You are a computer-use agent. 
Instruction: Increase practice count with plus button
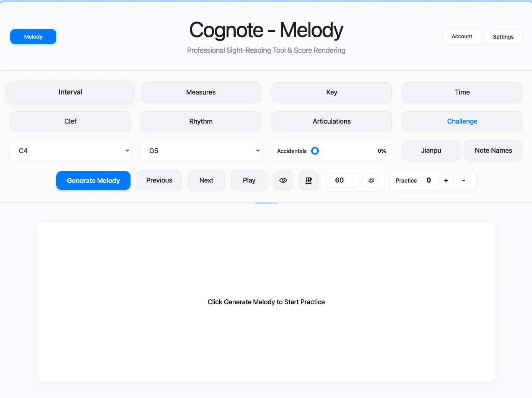(446, 181)
